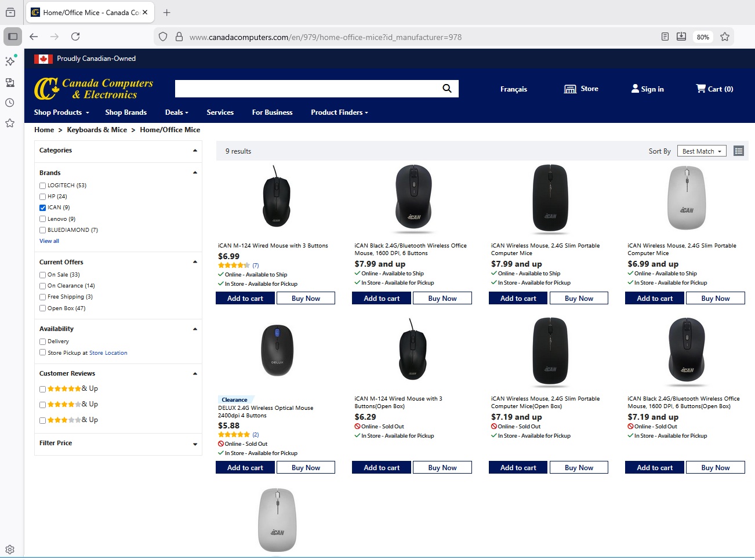Click the search input field

(306, 89)
